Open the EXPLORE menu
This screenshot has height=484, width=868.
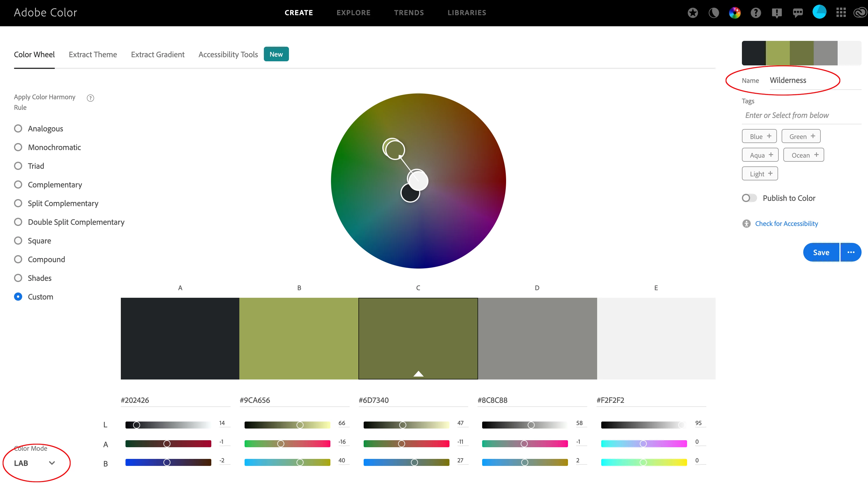(353, 13)
